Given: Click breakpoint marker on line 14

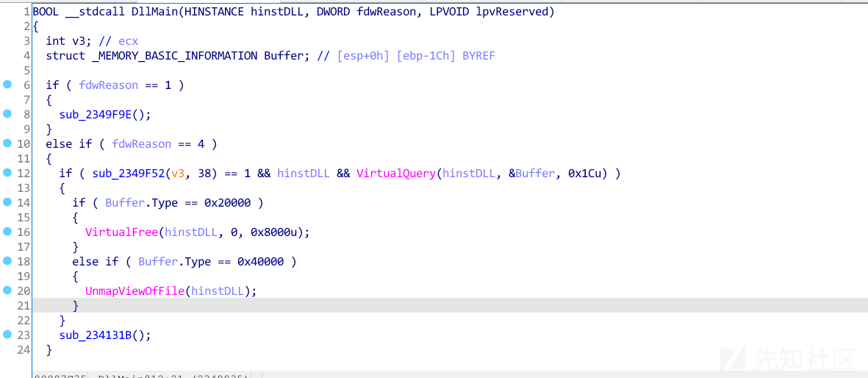Looking at the screenshot, I should coord(7,202).
